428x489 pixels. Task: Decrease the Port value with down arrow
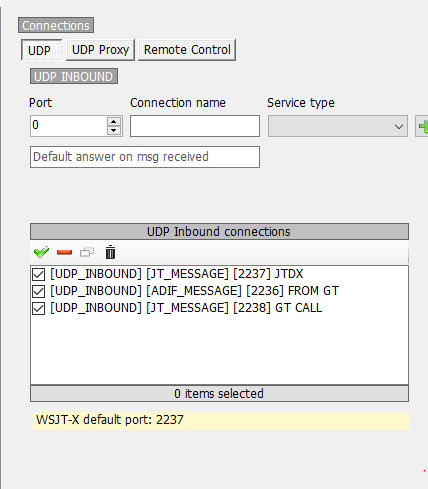[114, 130]
